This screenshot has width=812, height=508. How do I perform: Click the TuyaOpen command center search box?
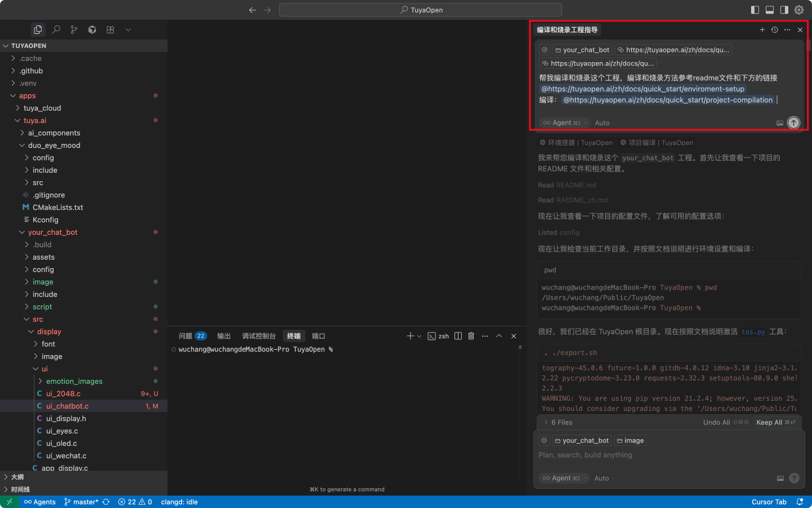point(421,10)
